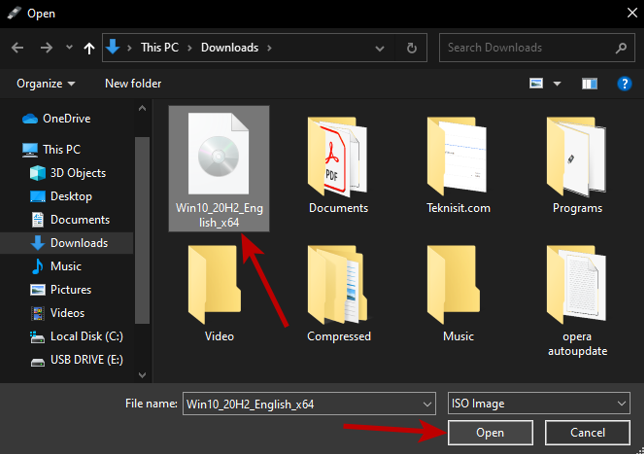Expand the address bar history dropdown
644x454 pixels.
coord(380,48)
